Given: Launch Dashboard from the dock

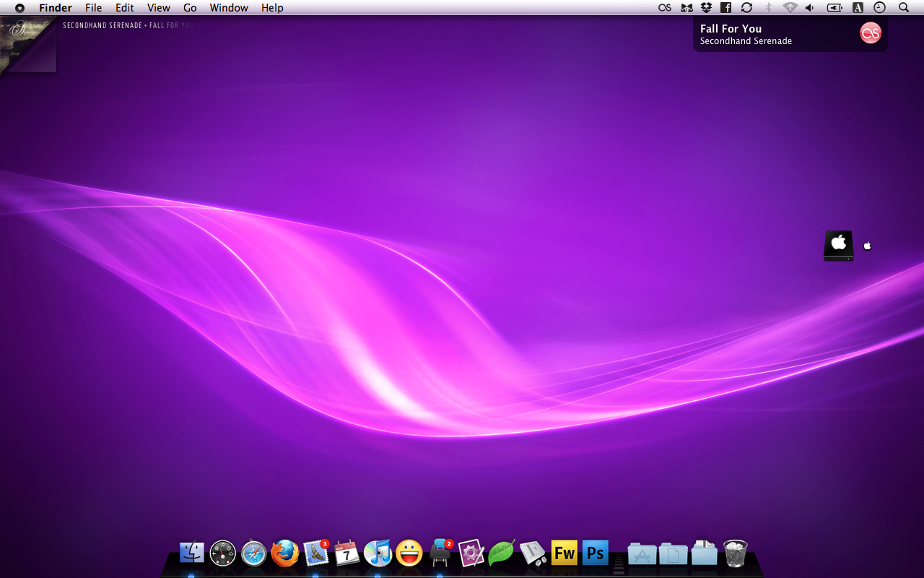Looking at the screenshot, I should pos(222,553).
